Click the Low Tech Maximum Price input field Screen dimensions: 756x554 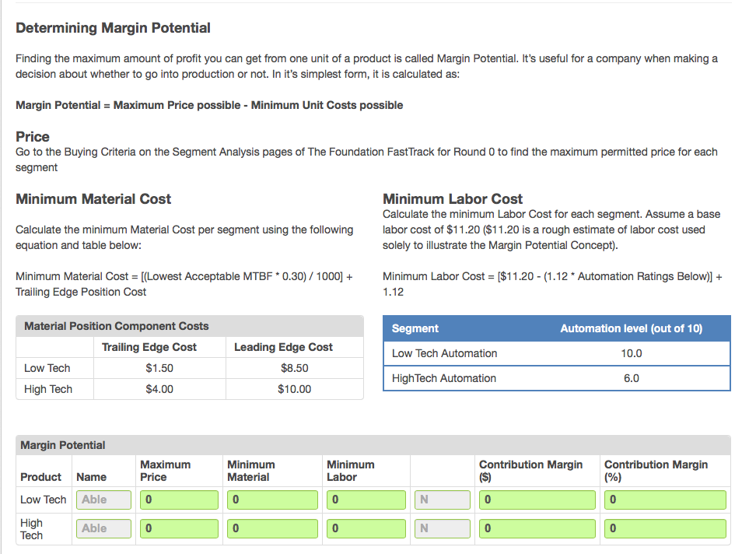(x=179, y=499)
